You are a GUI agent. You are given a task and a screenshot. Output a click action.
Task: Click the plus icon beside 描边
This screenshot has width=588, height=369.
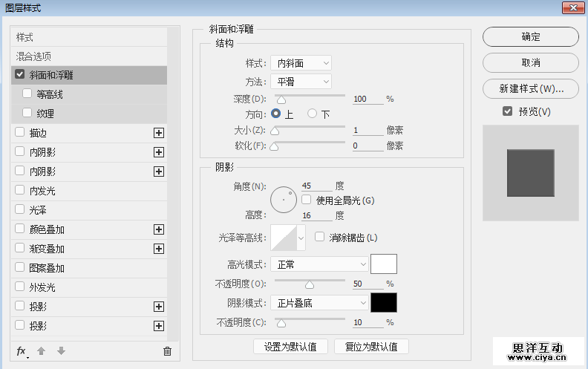click(x=158, y=133)
